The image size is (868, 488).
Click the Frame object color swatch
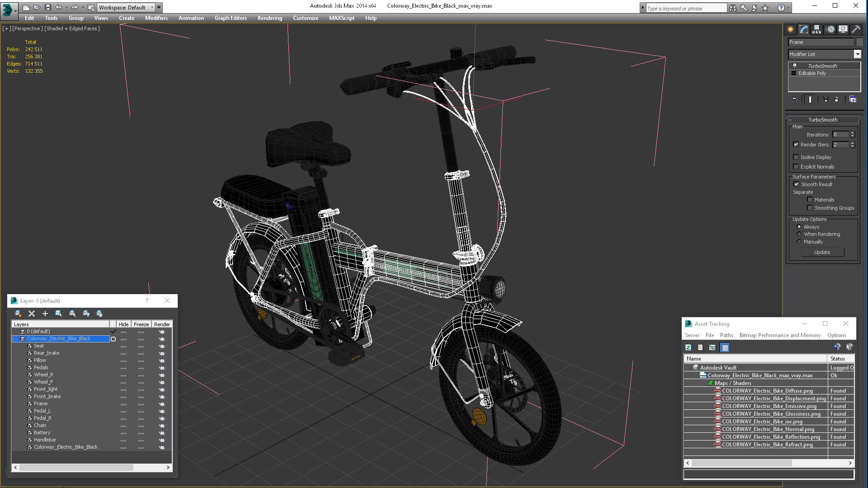click(859, 42)
